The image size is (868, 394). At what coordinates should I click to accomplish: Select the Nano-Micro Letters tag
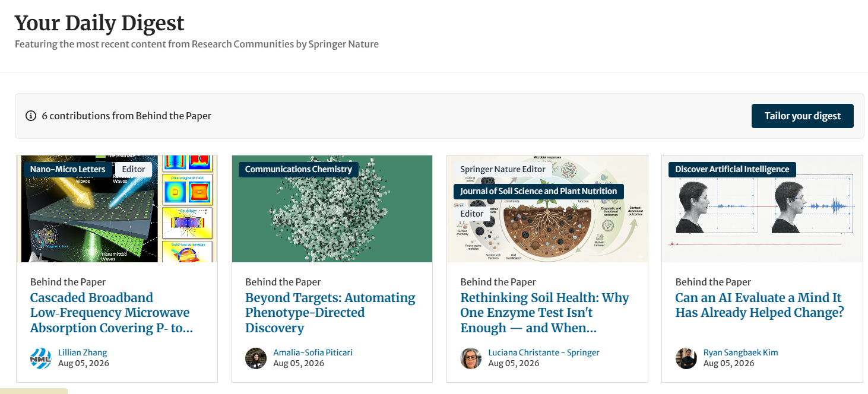[68, 169]
